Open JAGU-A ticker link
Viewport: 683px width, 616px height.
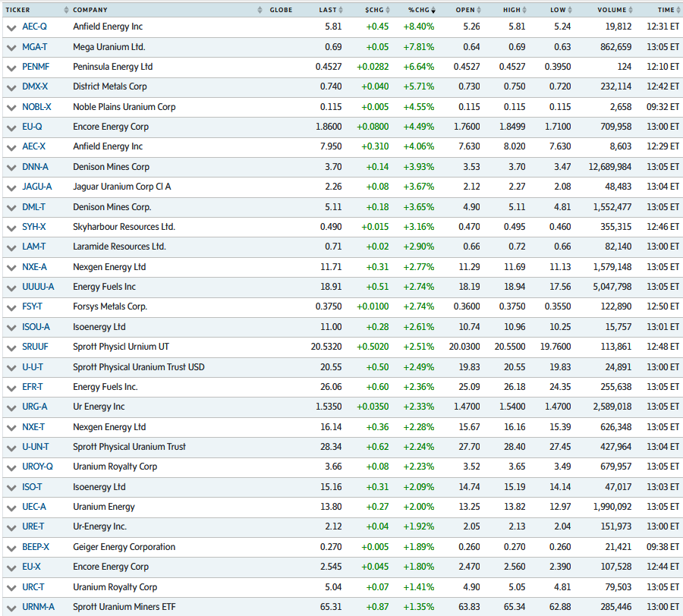pos(37,187)
